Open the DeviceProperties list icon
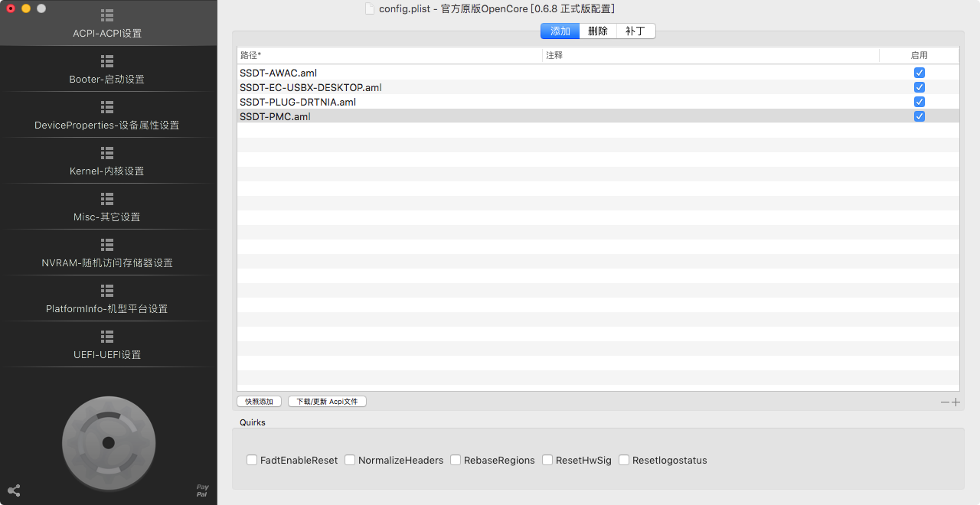The width and height of the screenshot is (980, 505). pyautogui.click(x=107, y=107)
